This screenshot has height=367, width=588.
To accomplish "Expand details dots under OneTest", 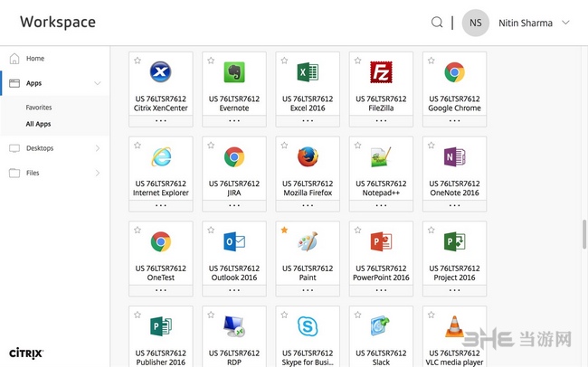I will tap(161, 290).
